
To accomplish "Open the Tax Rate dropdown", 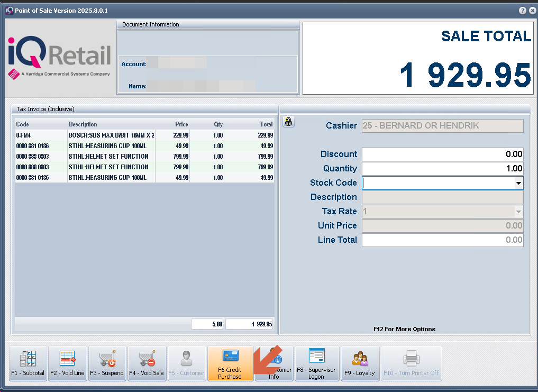I will [518, 212].
